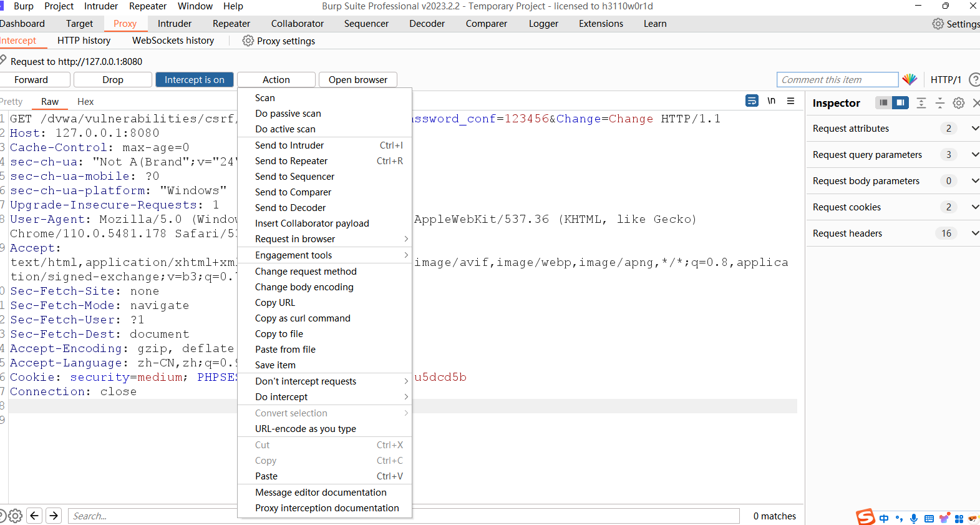Viewport: 980px width, 525px height.
Task: Select Send to Intruder from menu
Action: (x=325, y=145)
